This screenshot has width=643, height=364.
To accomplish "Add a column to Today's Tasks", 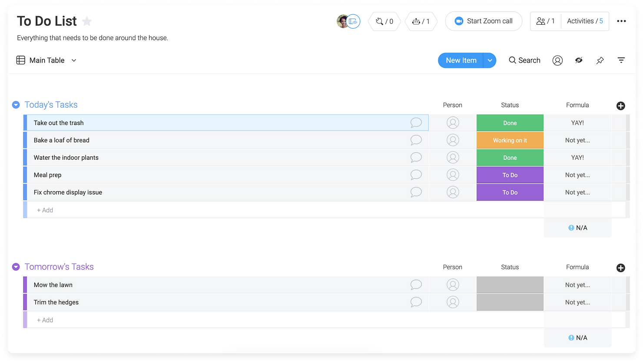I will (621, 106).
